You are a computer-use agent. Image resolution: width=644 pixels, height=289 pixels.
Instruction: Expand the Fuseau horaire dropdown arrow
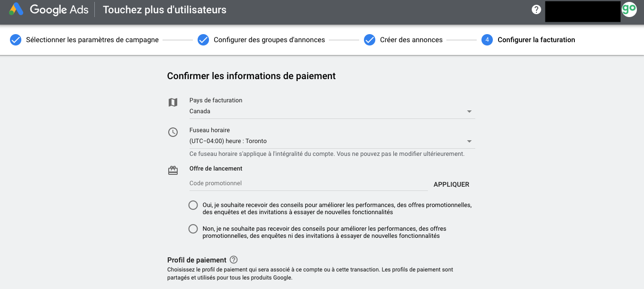click(469, 141)
